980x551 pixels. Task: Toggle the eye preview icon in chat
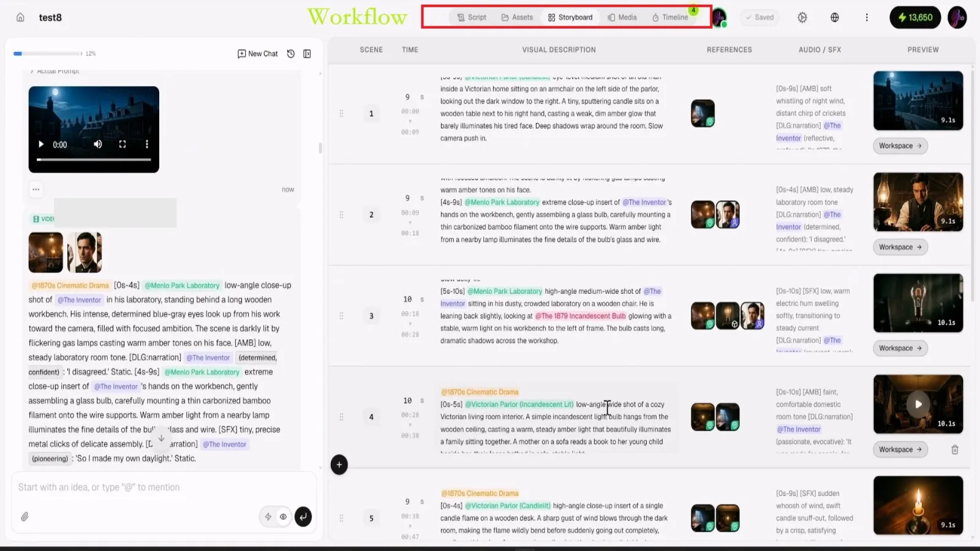[283, 517]
